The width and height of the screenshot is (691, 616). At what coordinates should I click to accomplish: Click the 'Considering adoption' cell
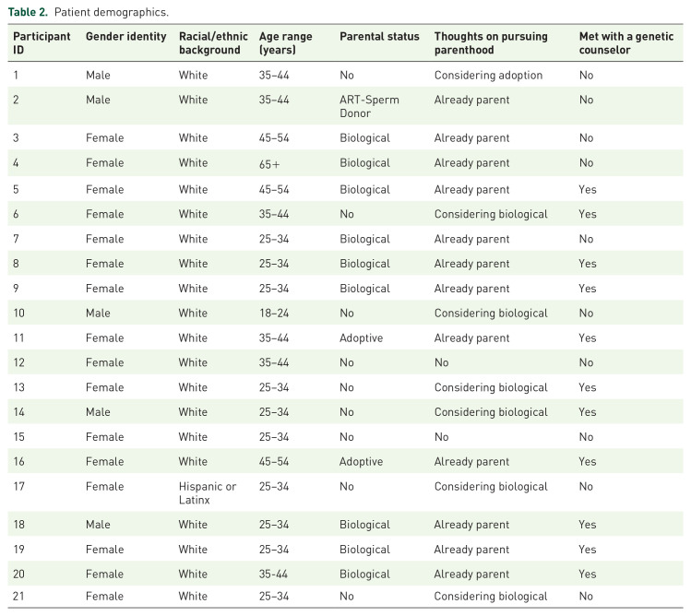tap(488, 75)
